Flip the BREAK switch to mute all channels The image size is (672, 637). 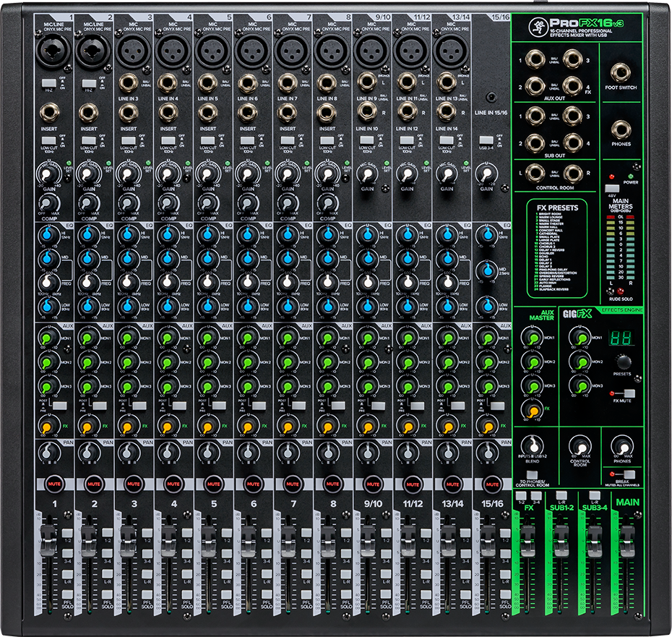pyautogui.click(x=629, y=473)
